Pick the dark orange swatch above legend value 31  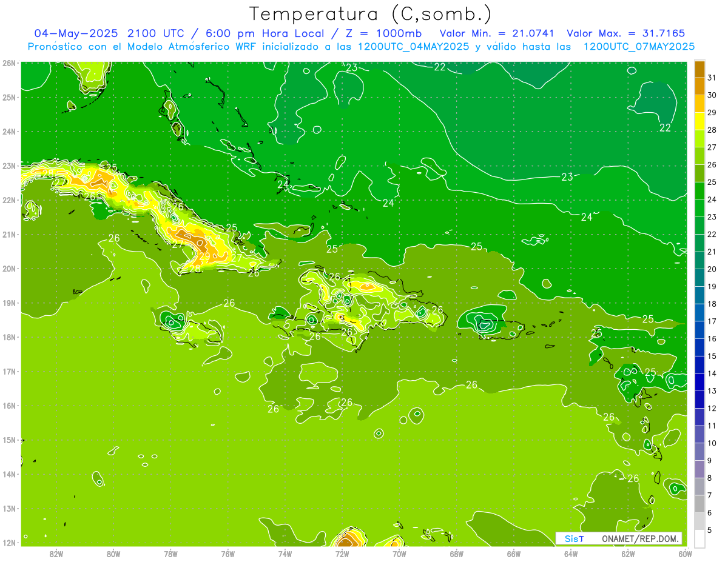point(700,69)
